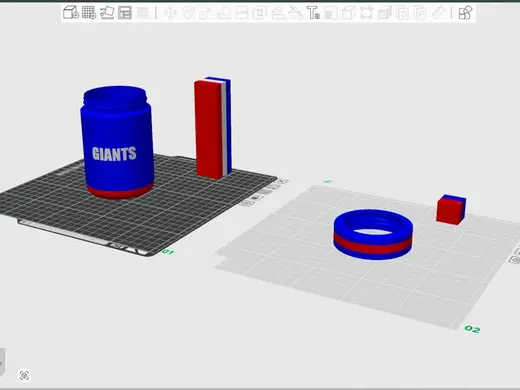Select the Rotate tool
The height and width of the screenshot is (390, 520).
tap(188, 13)
